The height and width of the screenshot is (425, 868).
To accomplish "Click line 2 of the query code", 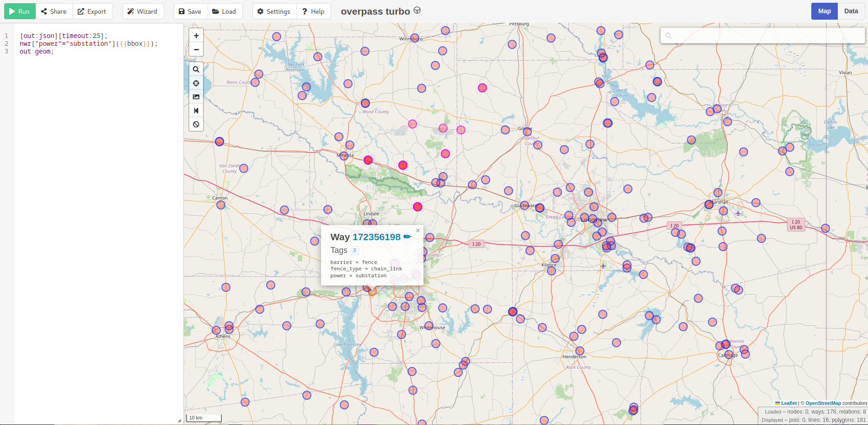I will point(88,43).
